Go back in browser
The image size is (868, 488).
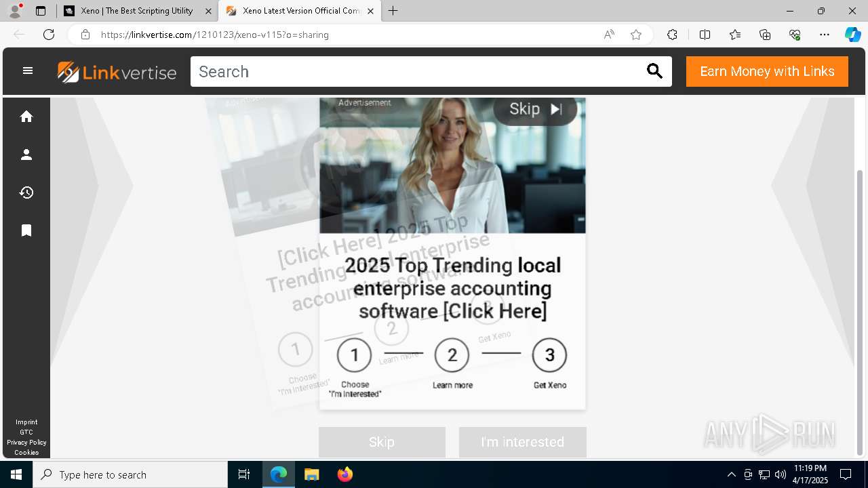[x=19, y=35]
